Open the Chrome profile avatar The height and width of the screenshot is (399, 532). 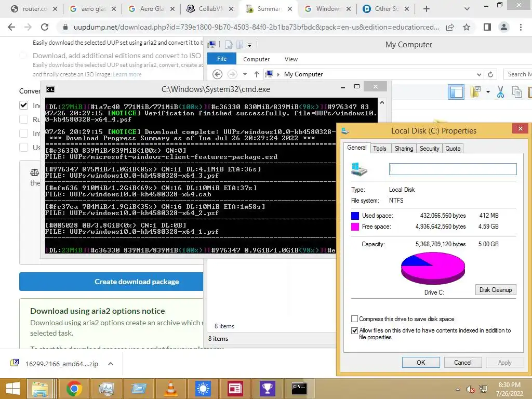pos(504,27)
